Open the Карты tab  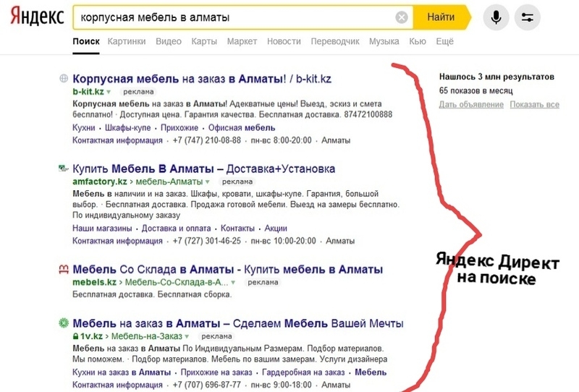click(x=204, y=41)
